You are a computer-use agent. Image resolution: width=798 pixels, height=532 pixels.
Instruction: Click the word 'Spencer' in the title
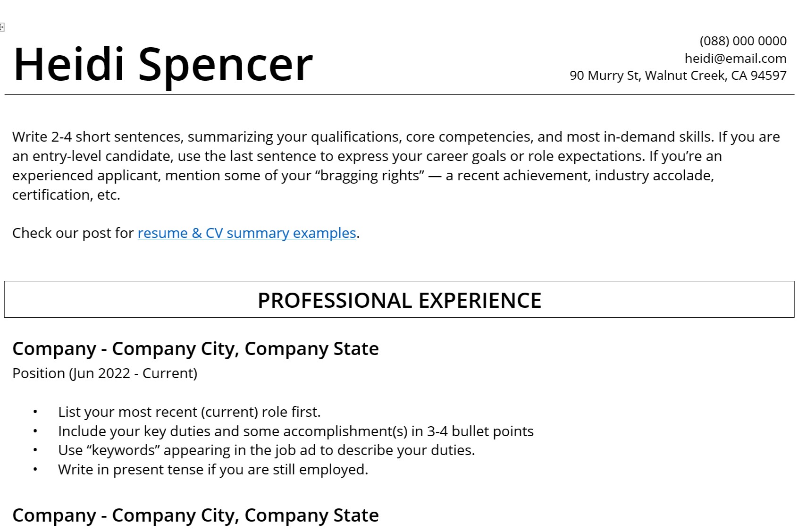(x=226, y=65)
